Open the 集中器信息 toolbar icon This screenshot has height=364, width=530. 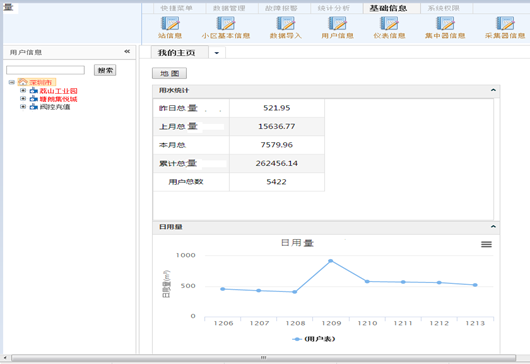coord(445,24)
